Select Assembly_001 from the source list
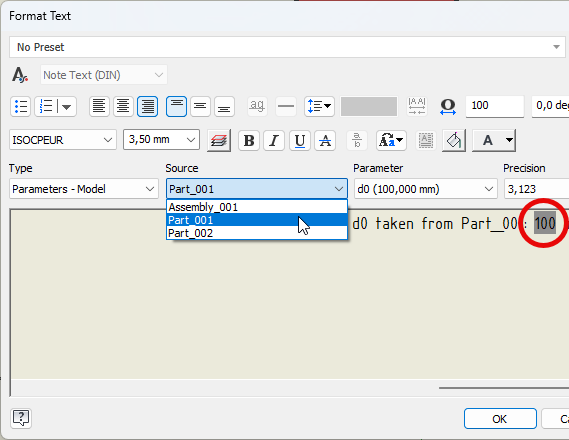This screenshot has height=440, width=569. coord(257,207)
